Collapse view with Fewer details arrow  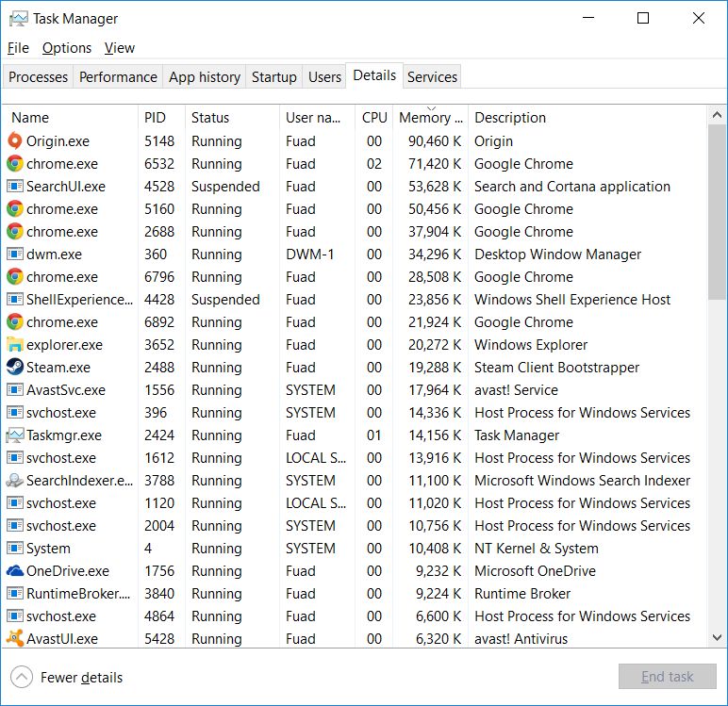(x=22, y=677)
